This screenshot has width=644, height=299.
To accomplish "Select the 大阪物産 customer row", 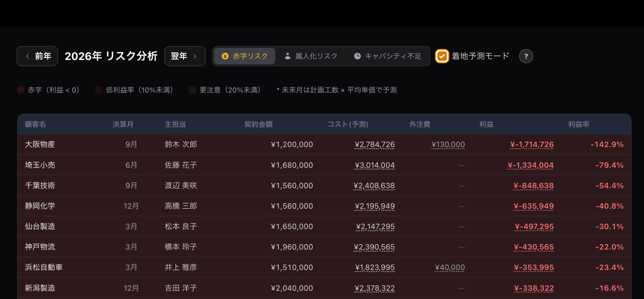I will 324,144.
